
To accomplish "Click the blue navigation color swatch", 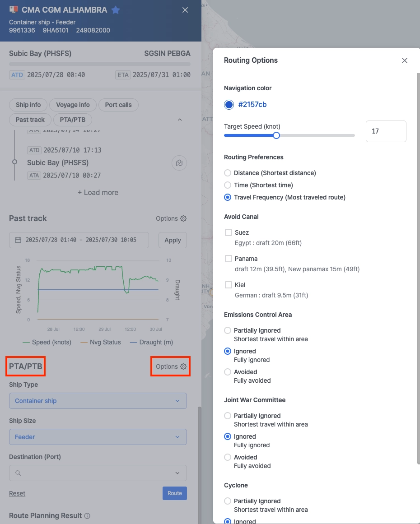I will [x=229, y=105].
